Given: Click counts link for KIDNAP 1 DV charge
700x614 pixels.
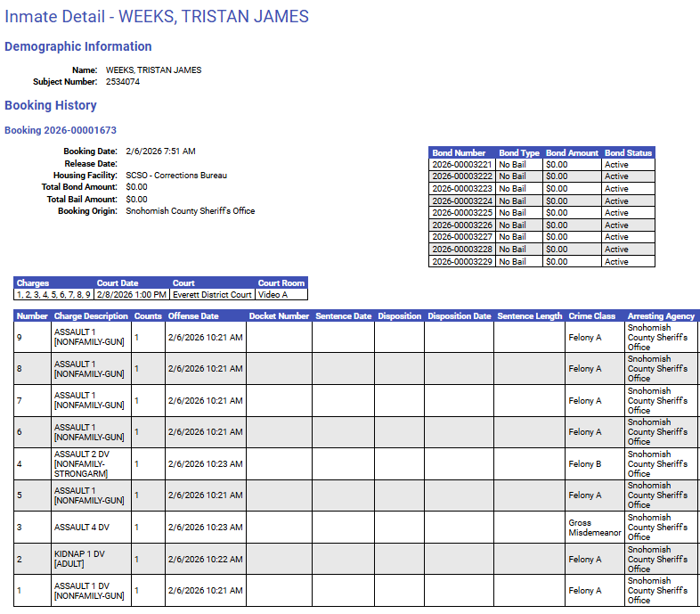Looking at the screenshot, I should pyautogui.click(x=136, y=560).
